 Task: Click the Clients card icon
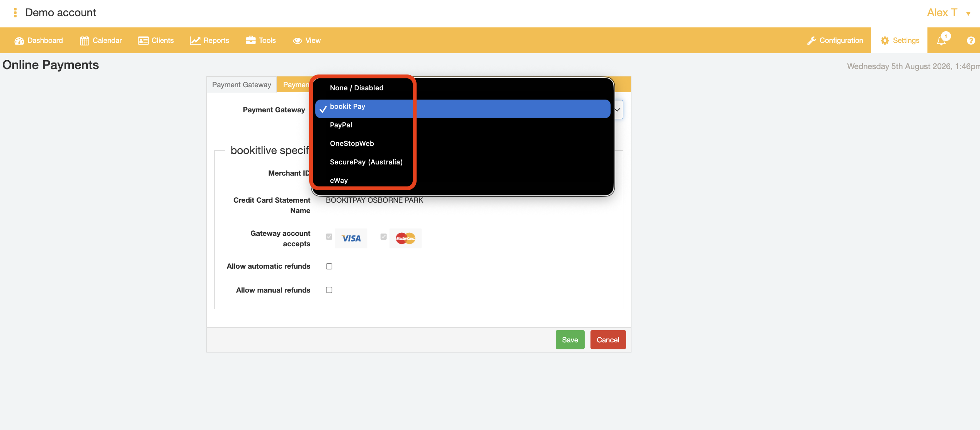pyautogui.click(x=143, y=41)
